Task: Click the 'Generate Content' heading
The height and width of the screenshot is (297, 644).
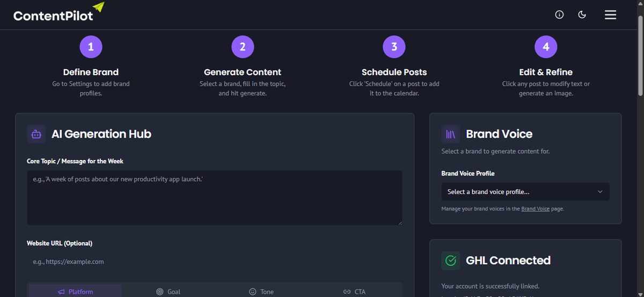Action: click(243, 72)
